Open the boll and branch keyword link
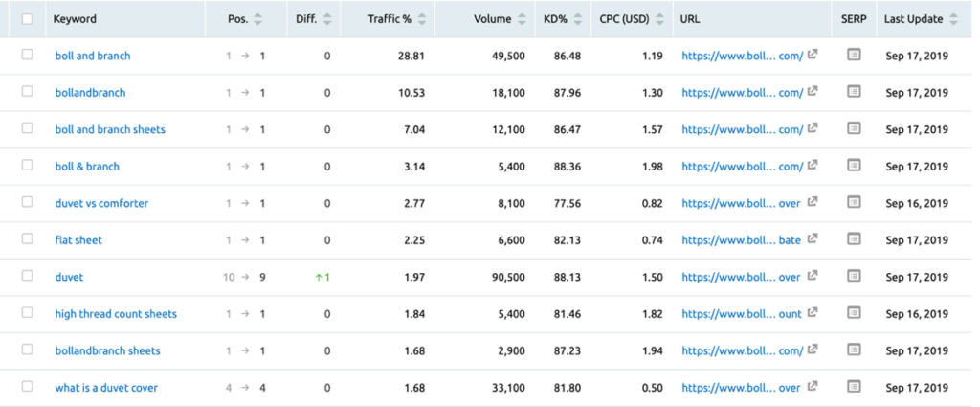Image resolution: width=980 pixels, height=407 pixels. [x=93, y=56]
